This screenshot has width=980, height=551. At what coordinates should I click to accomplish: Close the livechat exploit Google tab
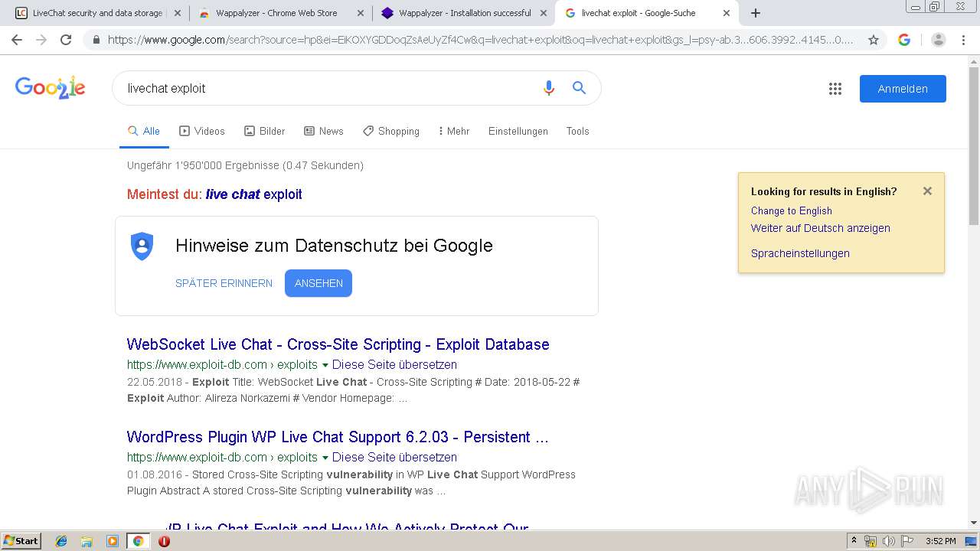click(x=726, y=13)
